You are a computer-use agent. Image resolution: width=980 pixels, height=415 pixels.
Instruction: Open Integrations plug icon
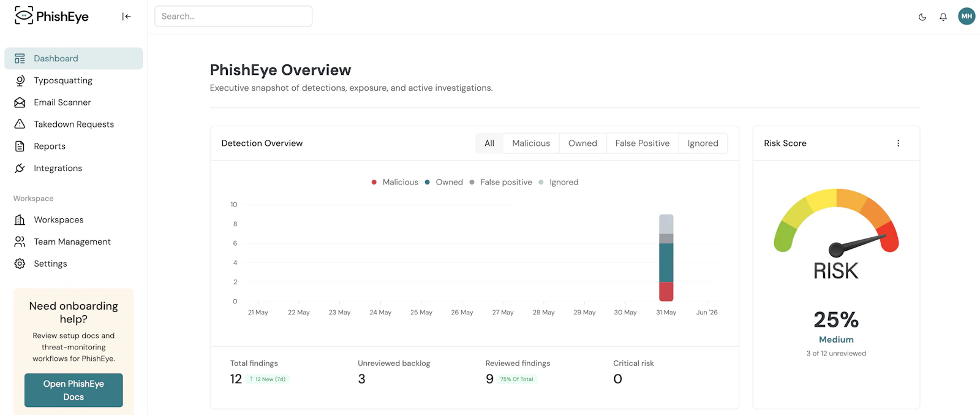(x=20, y=168)
